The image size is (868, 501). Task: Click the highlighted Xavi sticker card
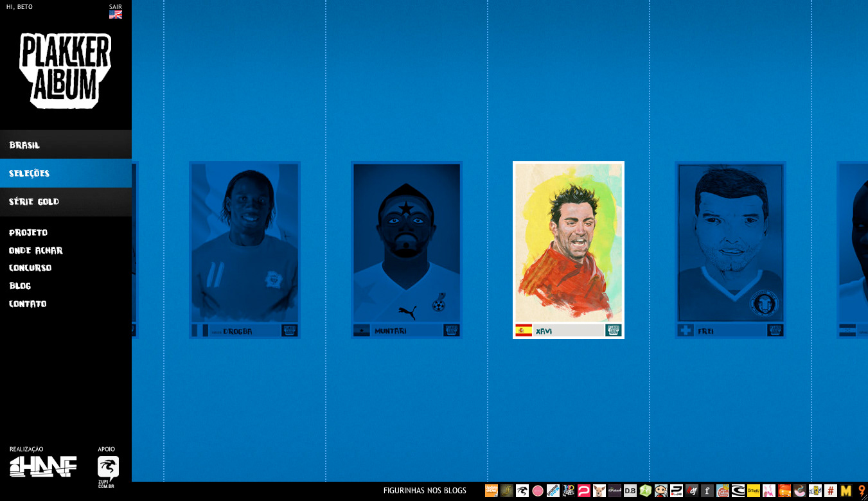[569, 250]
